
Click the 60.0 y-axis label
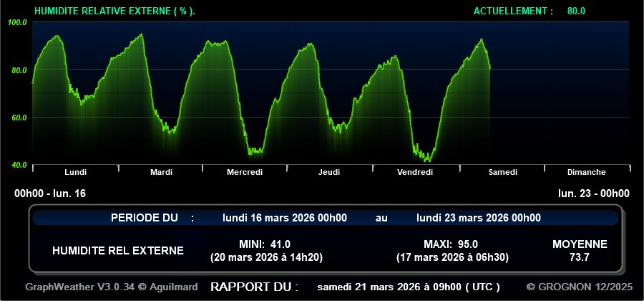tap(17, 118)
